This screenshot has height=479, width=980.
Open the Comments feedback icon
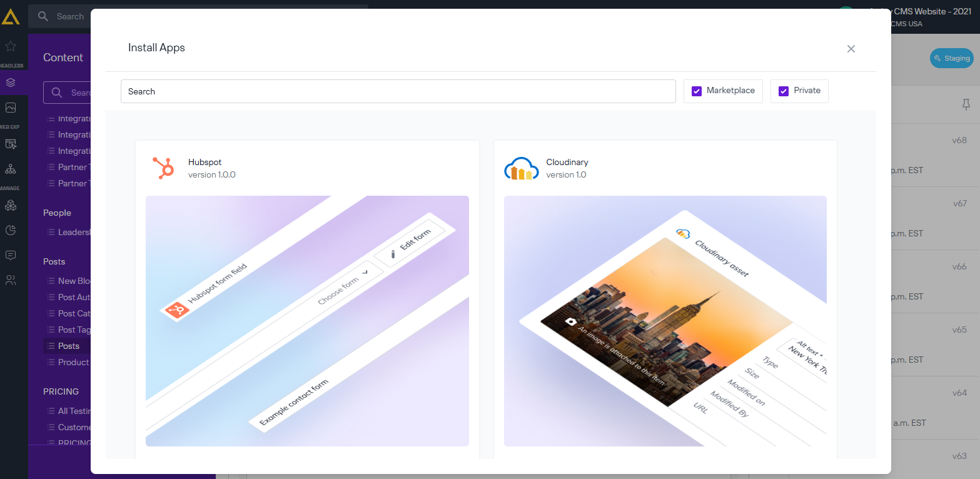[x=11, y=255]
